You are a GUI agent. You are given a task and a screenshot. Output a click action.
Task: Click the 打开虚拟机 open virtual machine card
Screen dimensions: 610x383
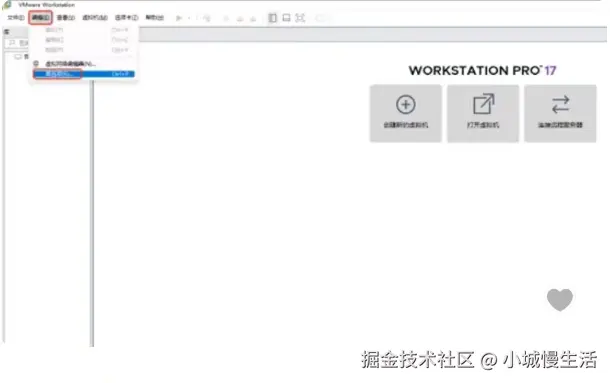483,114
